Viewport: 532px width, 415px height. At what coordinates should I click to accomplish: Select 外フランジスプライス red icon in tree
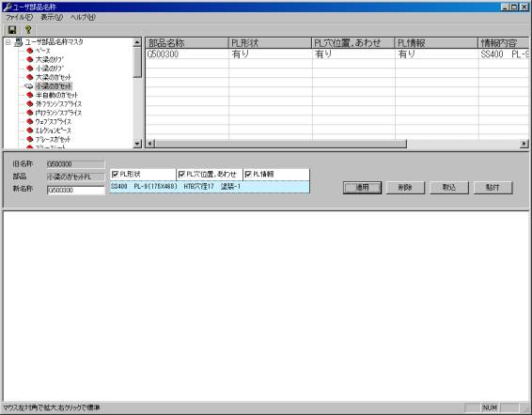pyautogui.click(x=30, y=103)
